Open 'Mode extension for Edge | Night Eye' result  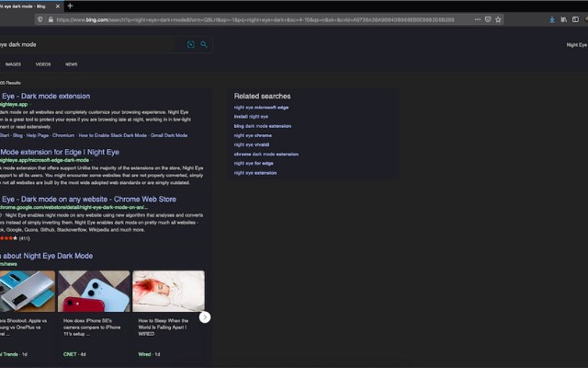[x=60, y=152]
